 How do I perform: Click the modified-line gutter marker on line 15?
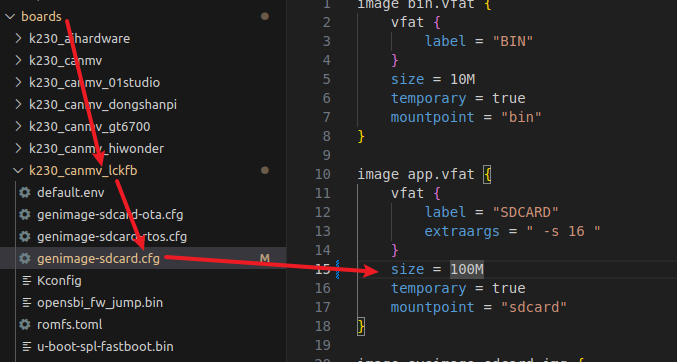[338, 269]
